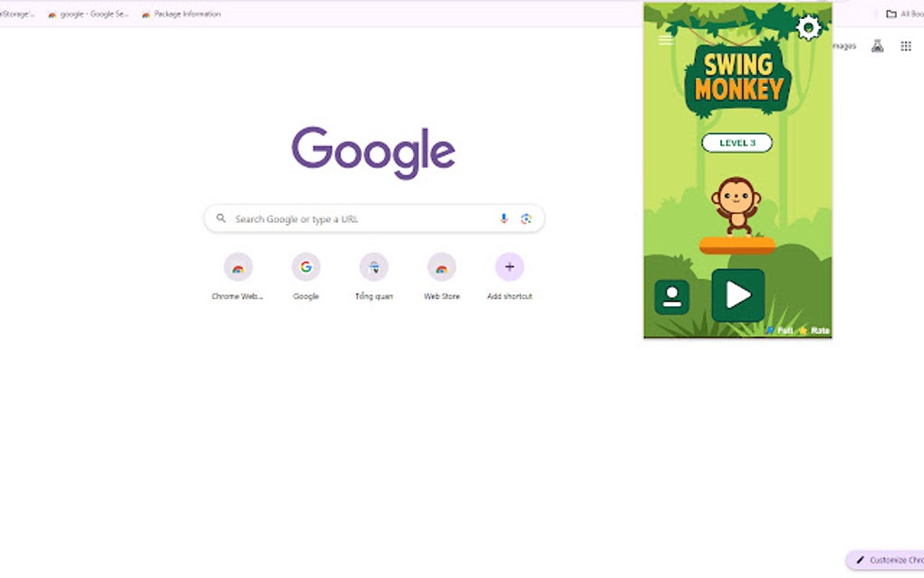The width and height of the screenshot is (924, 578).
Task: Open the Package Information bookmark
Action: (181, 14)
